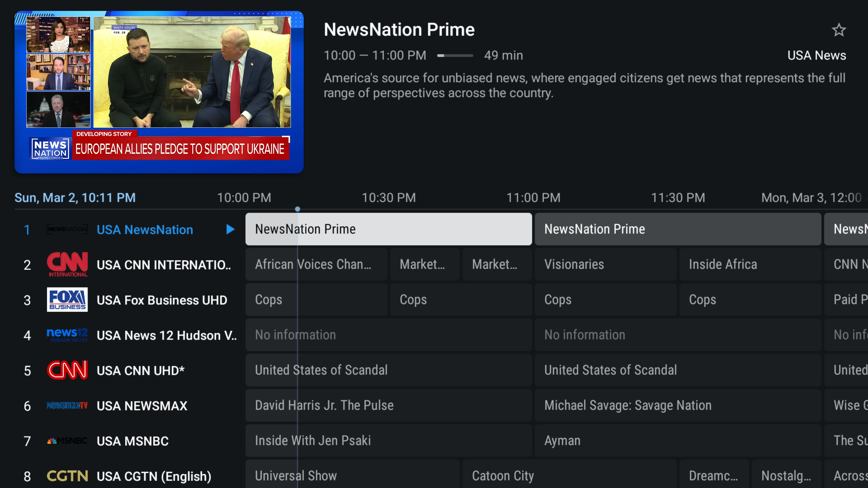
Task: Select channel USA NewsNation
Action: [x=145, y=230]
